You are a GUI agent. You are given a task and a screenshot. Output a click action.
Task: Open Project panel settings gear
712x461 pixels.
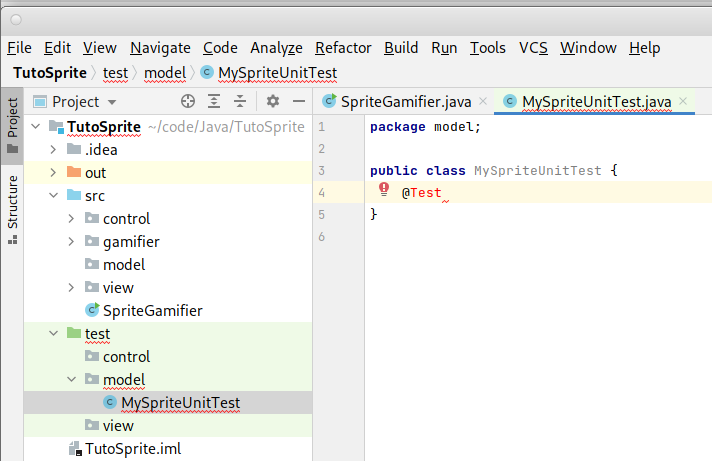[272, 101]
